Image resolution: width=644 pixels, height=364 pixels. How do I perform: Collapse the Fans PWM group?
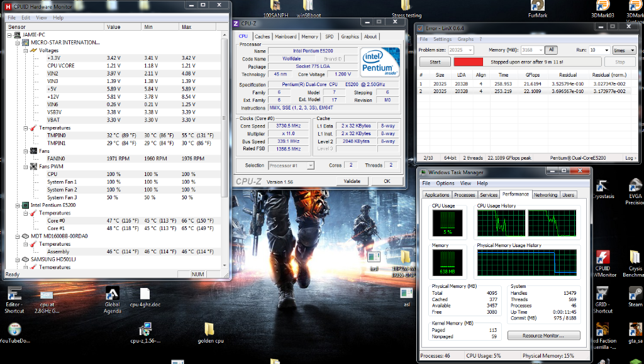[x=25, y=167]
